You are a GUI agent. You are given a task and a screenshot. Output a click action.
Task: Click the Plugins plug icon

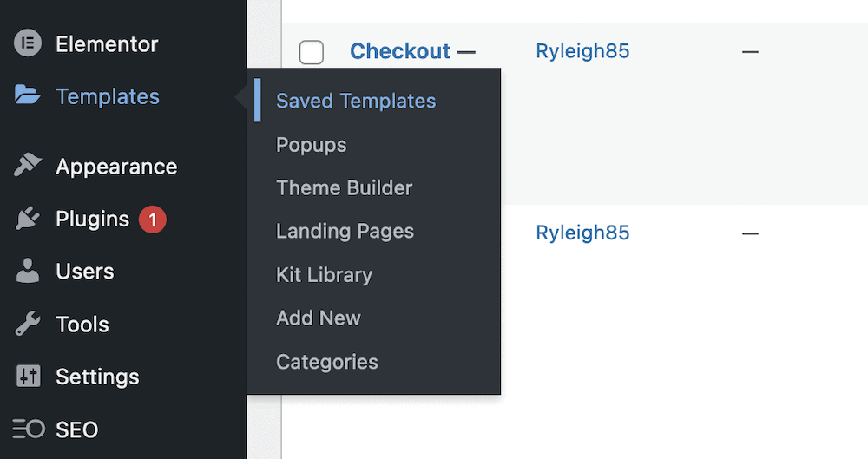tap(28, 218)
